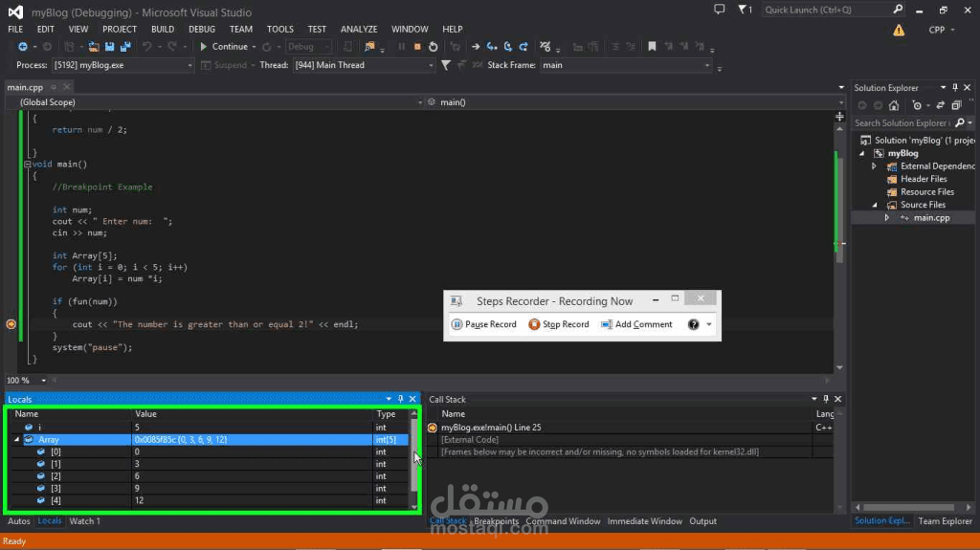The height and width of the screenshot is (550, 980).
Task: Select the Resource Files folder
Action: pos(926,192)
